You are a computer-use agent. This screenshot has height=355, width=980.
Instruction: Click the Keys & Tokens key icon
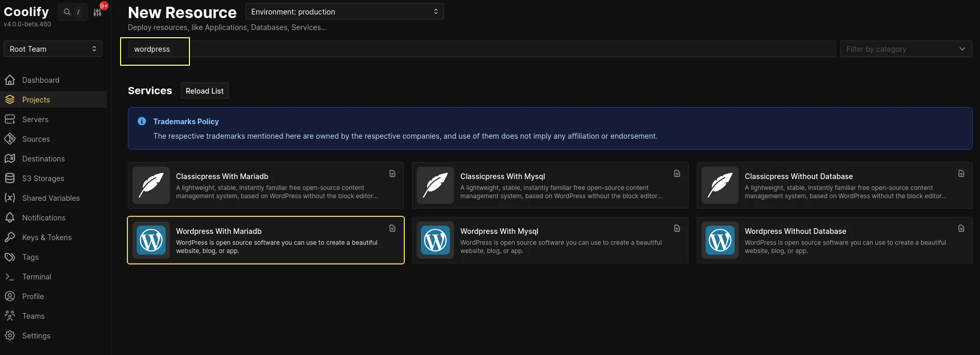[10, 238]
